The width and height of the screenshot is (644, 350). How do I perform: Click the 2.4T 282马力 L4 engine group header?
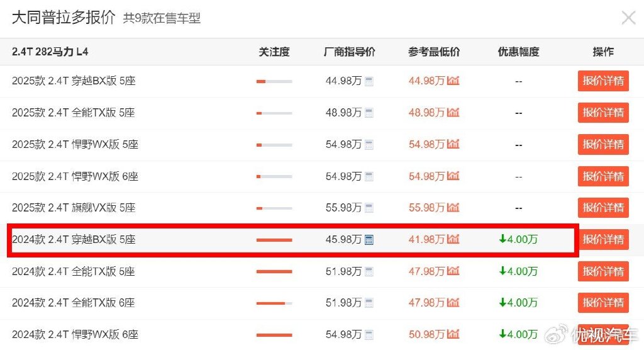[x=50, y=52]
